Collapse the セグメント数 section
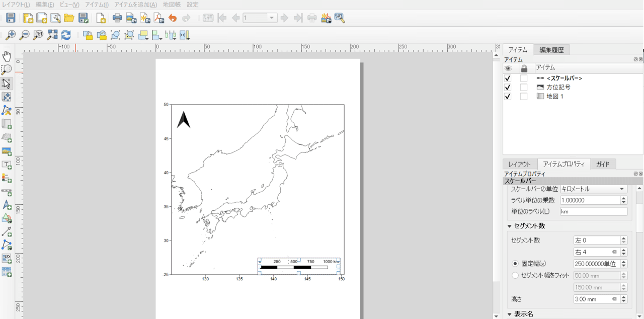This screenshot has width=644, height=319. pos(509,226)
